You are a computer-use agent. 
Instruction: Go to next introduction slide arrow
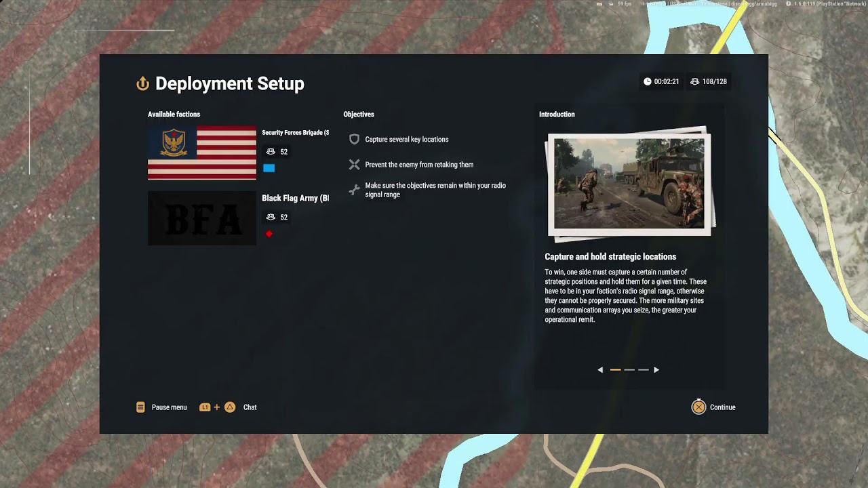[x=656, y=370]
